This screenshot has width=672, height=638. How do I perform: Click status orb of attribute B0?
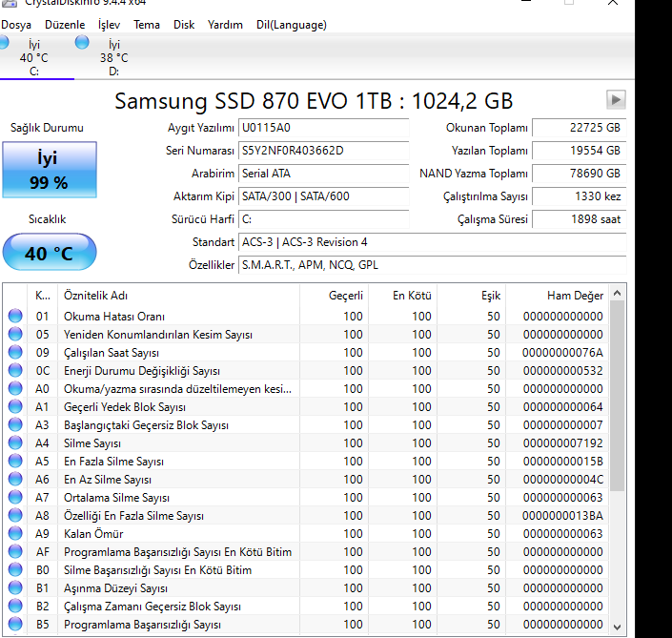(15, 569)
